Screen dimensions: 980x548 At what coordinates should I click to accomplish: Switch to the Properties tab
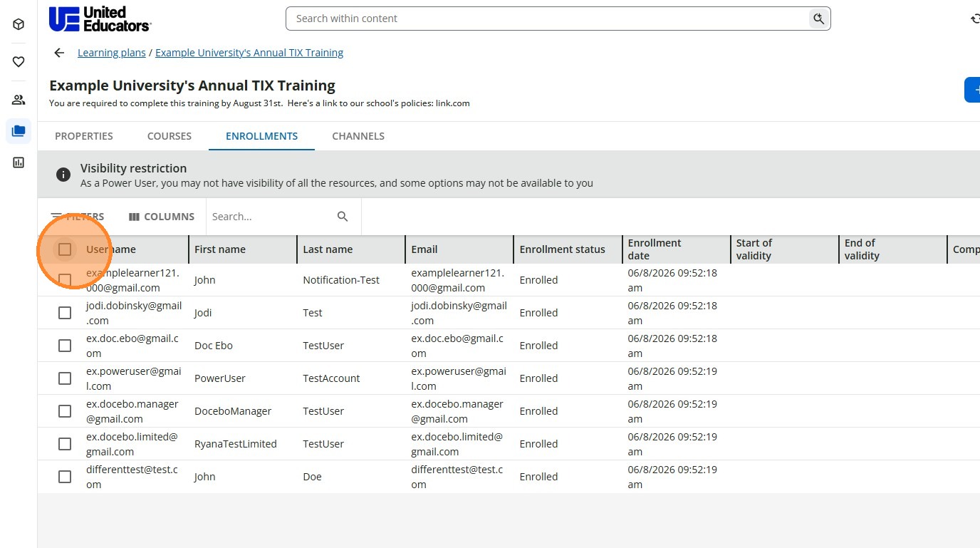click(84, 136)
